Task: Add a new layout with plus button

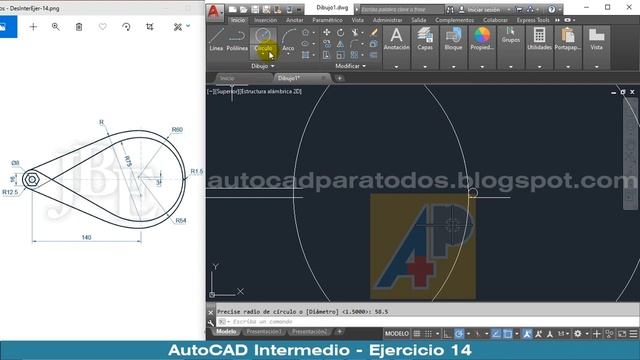Action: click(340, 332)
